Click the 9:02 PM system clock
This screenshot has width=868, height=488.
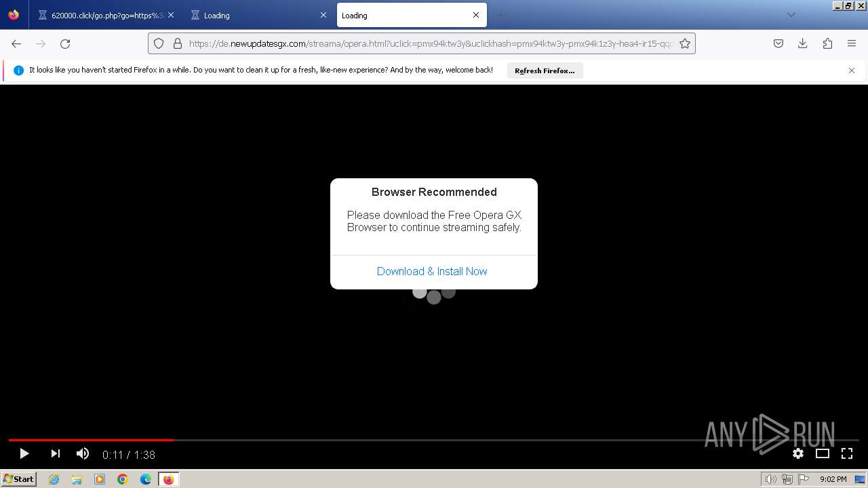(833, 479)
